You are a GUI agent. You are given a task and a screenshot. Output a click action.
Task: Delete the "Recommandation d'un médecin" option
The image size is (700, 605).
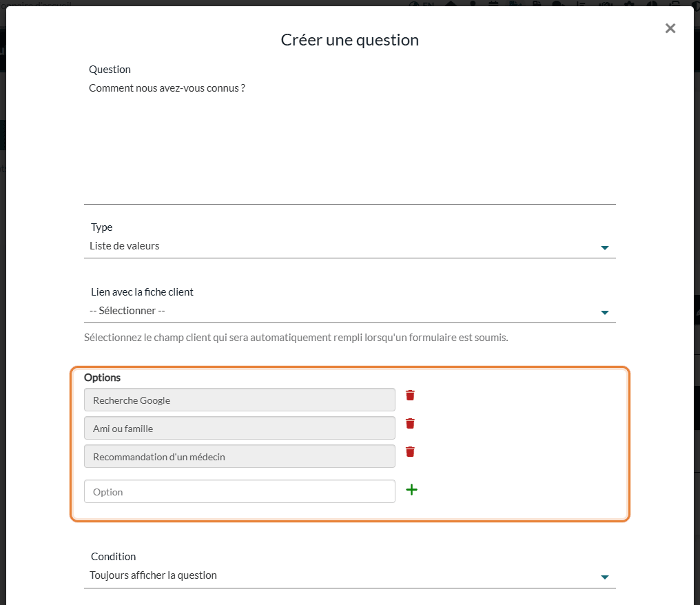[410, 452]
